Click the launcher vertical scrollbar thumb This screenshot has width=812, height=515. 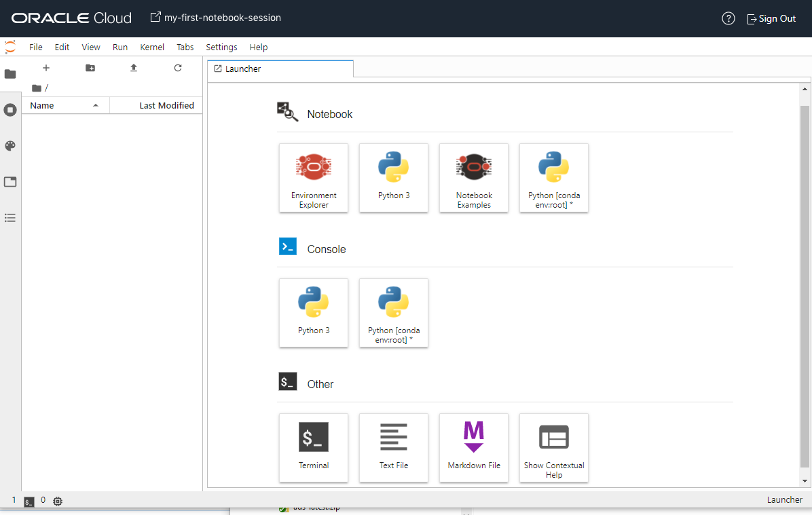click(805, 286)
